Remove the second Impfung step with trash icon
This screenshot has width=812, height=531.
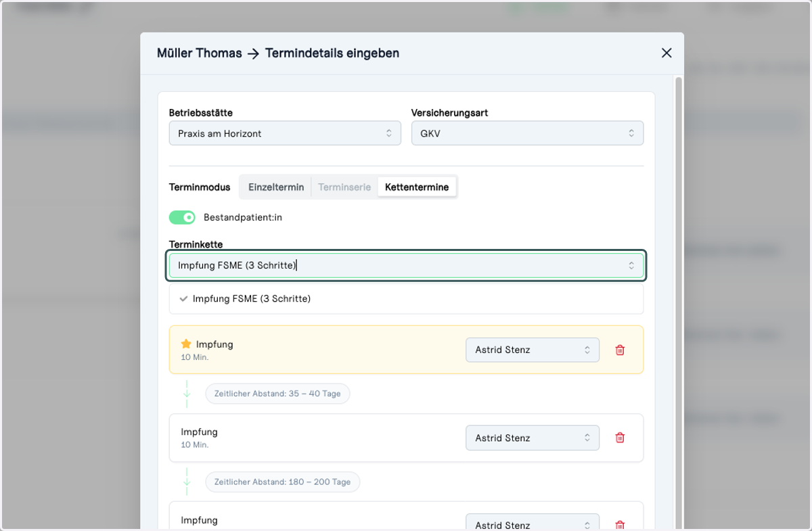coord(620,438)
